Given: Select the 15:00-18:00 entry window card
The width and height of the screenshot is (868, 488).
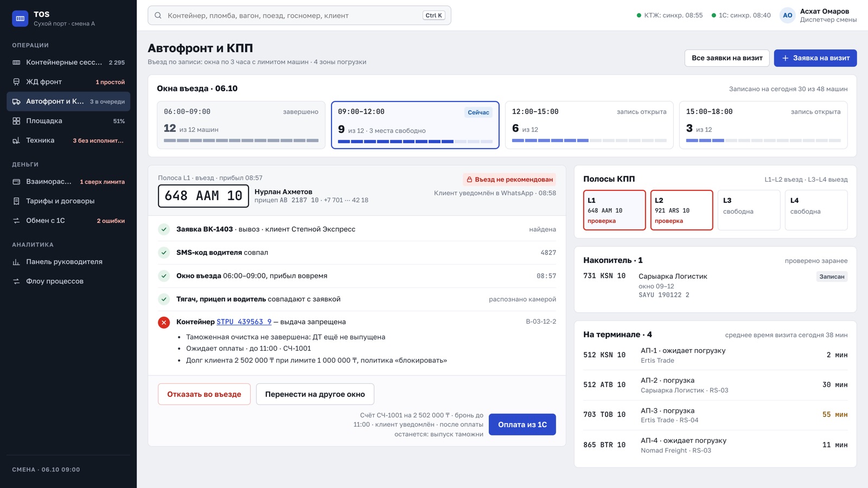Looking at the screenshot, I should [763, 125].
